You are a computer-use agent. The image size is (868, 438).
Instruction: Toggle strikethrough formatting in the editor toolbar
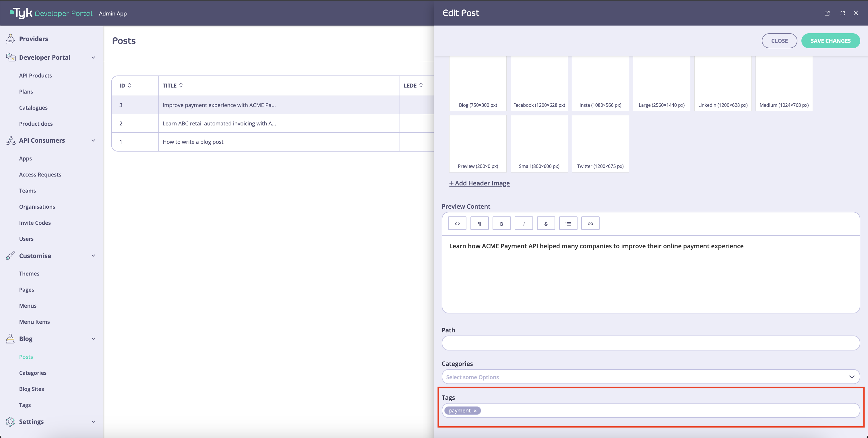click(x=546, y=223)
